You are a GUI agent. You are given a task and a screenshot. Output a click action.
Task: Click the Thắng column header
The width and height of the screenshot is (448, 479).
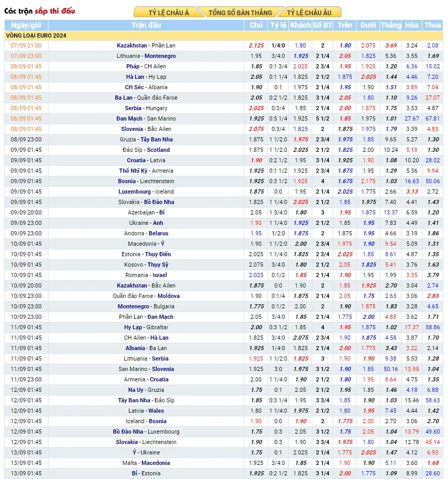[391, 25]
